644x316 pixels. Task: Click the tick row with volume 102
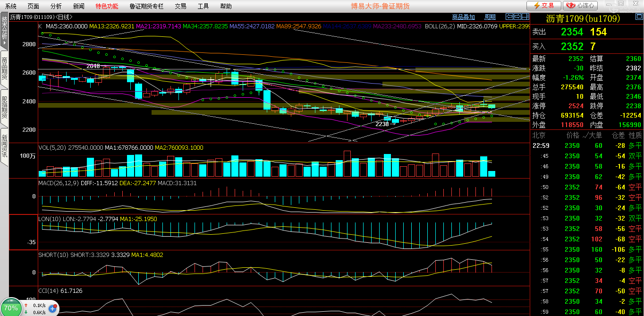[x=587, y=239]
